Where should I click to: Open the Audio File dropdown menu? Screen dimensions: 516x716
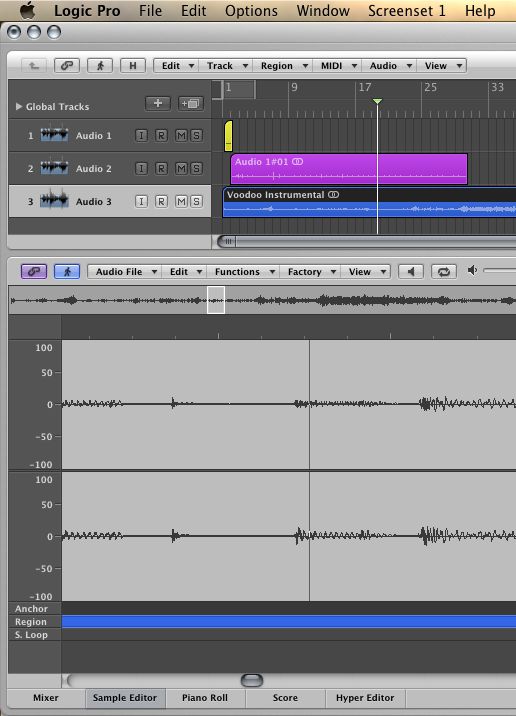pos(125,272)
